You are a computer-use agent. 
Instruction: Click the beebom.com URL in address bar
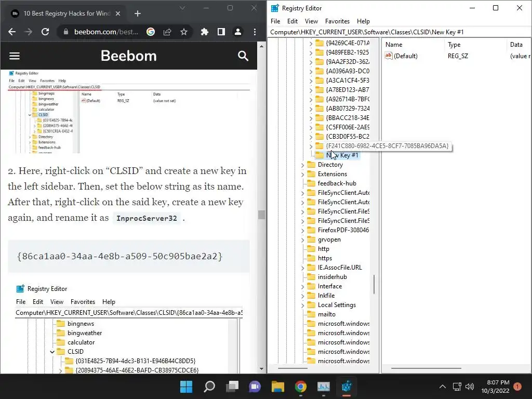pos(106,32)
